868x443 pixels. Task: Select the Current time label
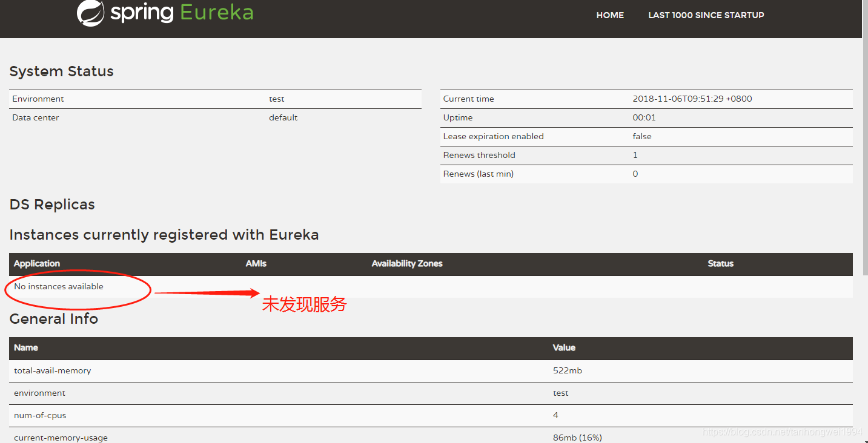[x=469, y=99]
